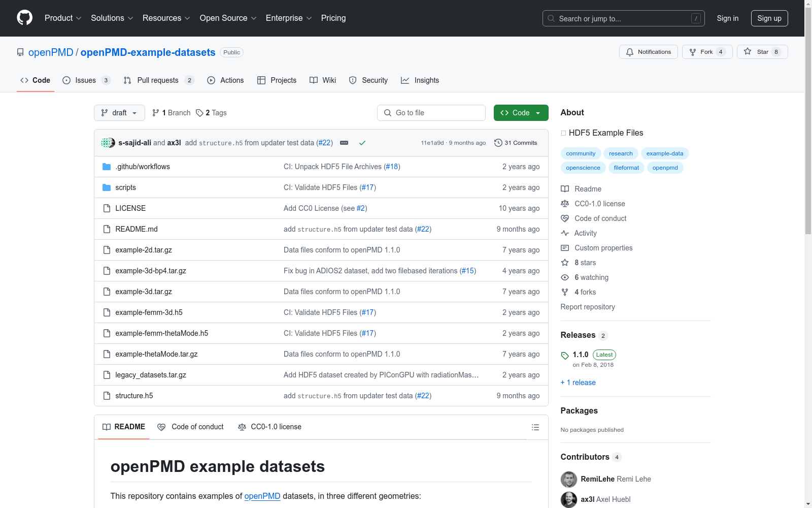Image resolution: width=812 pixels, height=508 pixels.
Task: Click the Code of conduct heart icon
Action: point(565,218)
